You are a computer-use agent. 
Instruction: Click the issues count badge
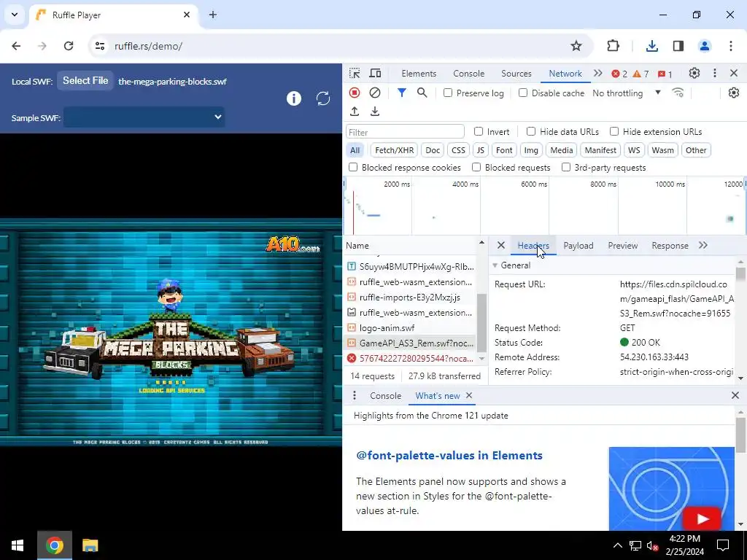665,74
